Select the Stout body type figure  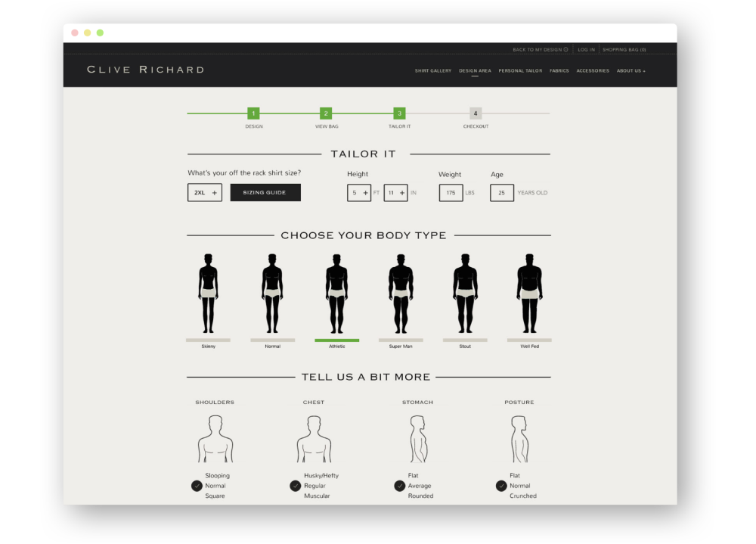[465, 294]
